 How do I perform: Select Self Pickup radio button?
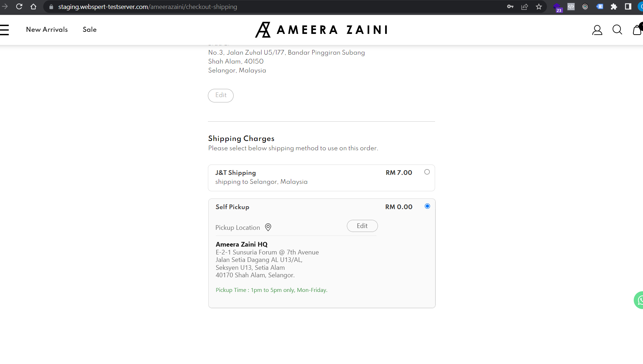427,206
